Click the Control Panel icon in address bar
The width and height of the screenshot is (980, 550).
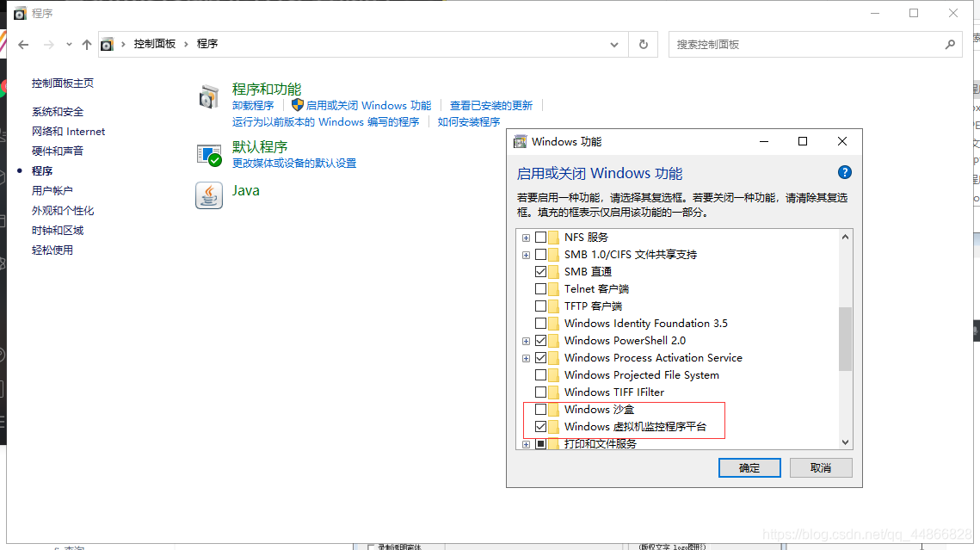[x=107, y=45]
